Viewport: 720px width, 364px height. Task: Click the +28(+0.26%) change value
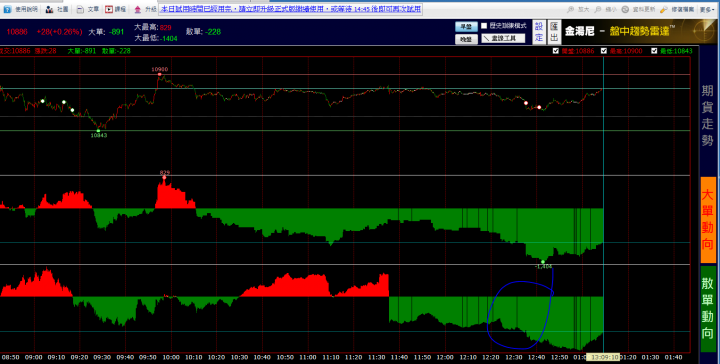coord(60,32)
